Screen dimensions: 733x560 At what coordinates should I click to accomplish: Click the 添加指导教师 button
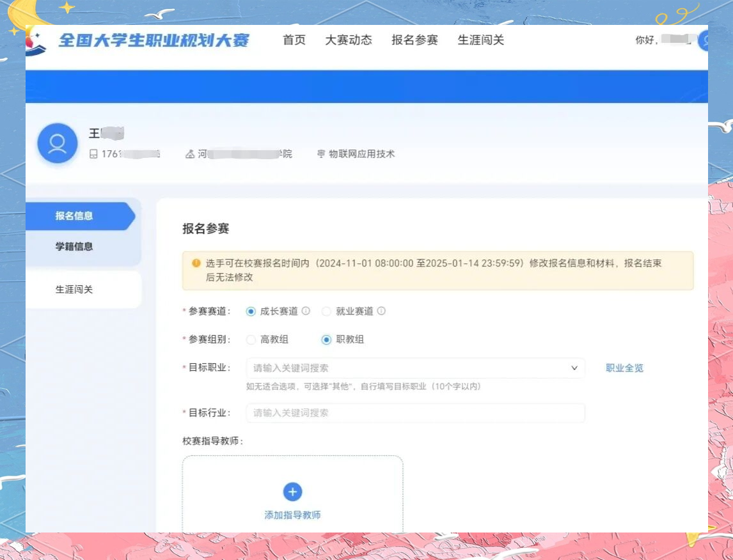292,515
